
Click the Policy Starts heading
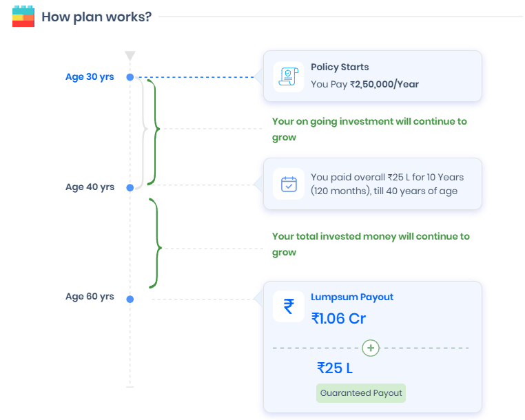[x=340, y=67]
